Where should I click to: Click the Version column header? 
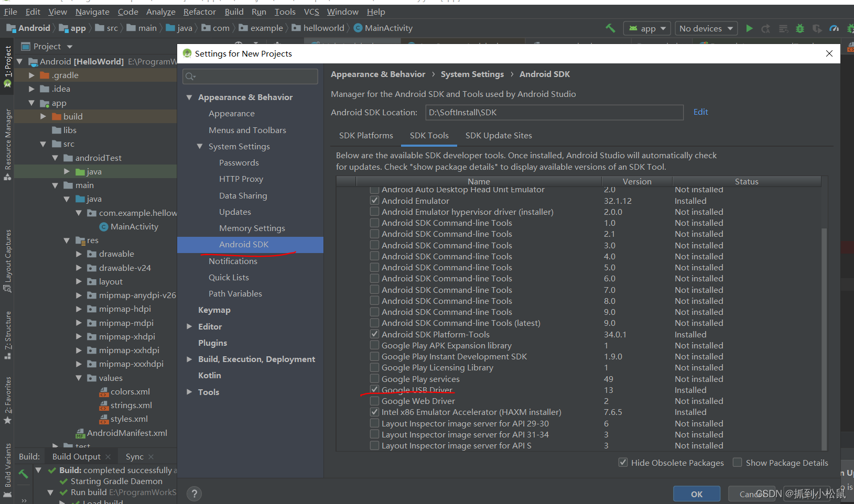[637, 181]
